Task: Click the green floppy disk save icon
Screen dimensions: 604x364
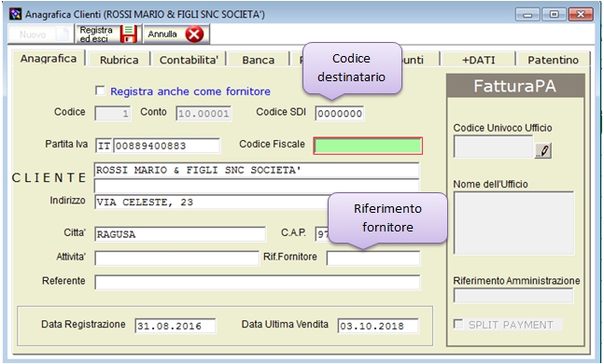Action: click(128, 35)
